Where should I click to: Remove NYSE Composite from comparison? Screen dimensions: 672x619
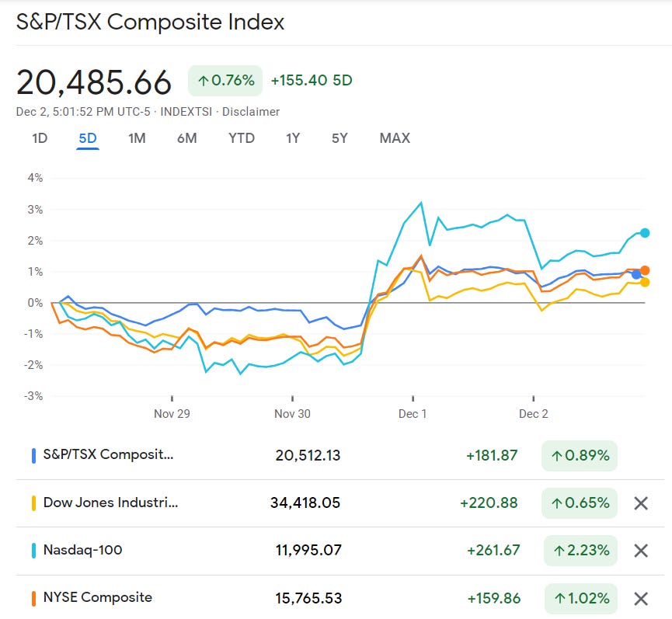[x=641, y=599]
